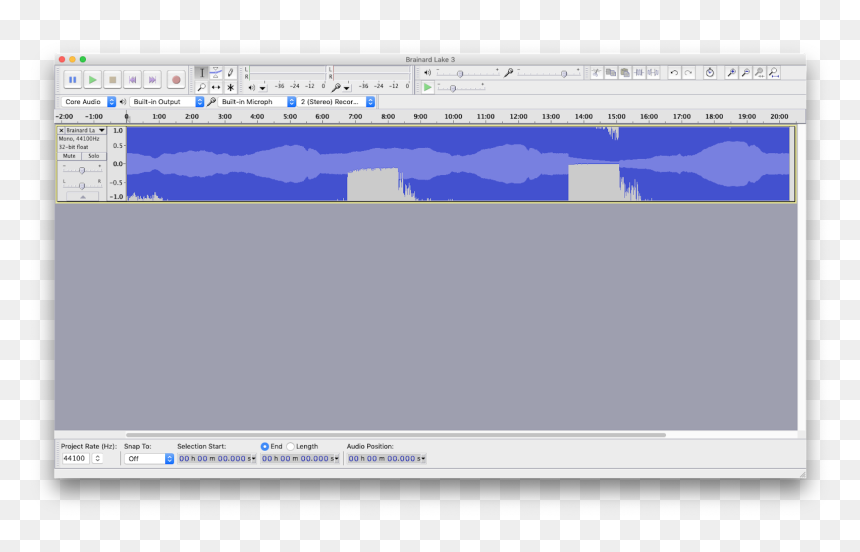Click the Stop transport button

coord(112,80)
